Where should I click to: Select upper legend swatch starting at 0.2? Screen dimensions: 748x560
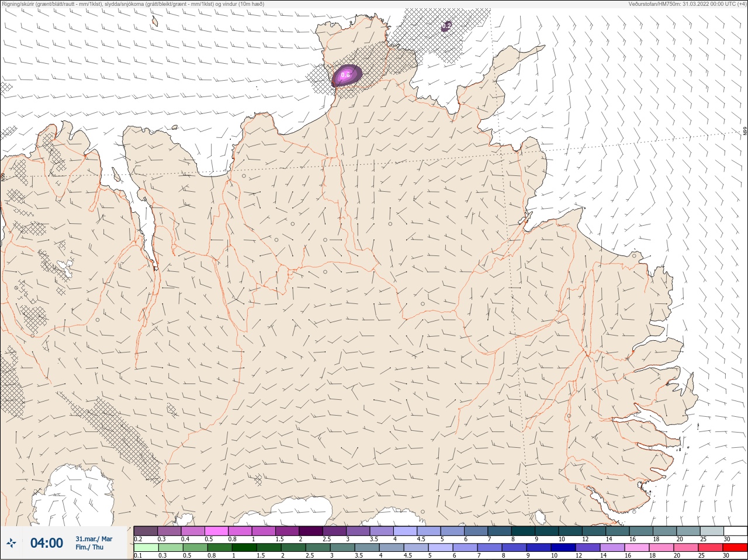[x=146, y=531]
